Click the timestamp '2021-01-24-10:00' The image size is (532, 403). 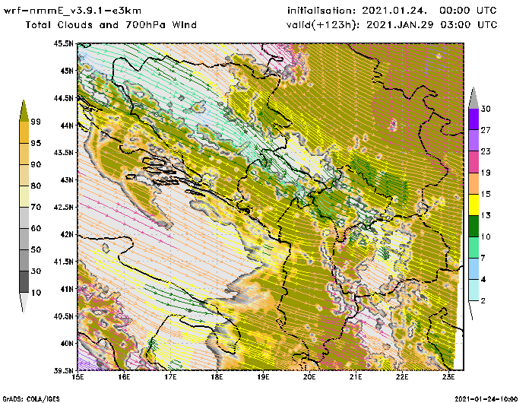click(486, 399)
